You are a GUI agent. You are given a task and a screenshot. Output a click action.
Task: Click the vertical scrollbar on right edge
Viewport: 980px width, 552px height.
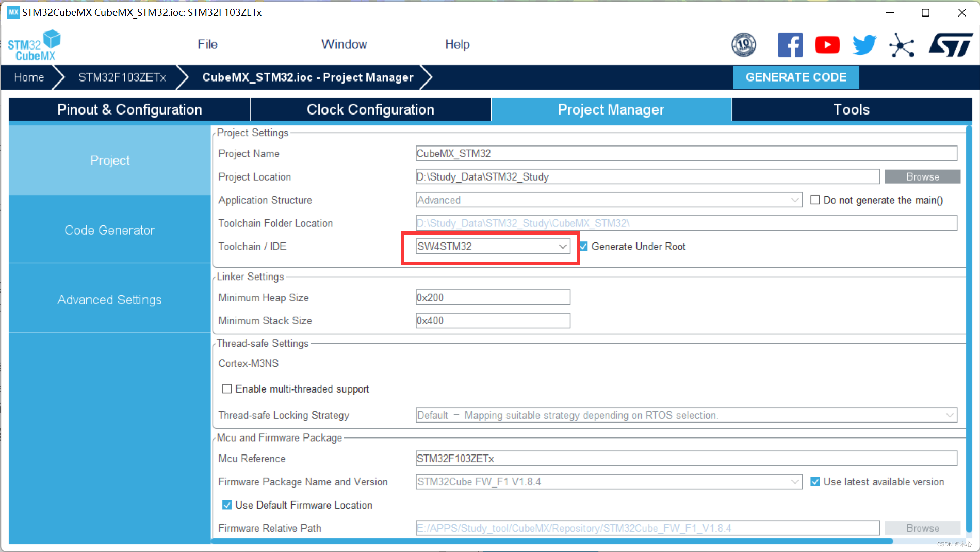(x=969, y=329)
